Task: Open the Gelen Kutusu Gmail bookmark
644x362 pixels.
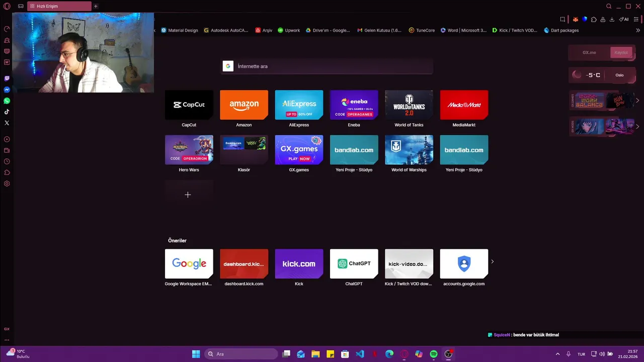Action: (x=379, y=30)
